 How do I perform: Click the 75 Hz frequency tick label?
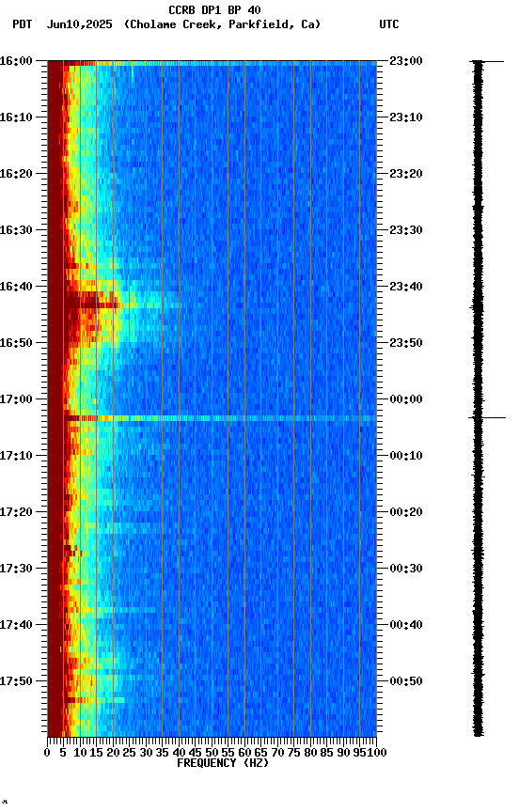tap(293, 754)
